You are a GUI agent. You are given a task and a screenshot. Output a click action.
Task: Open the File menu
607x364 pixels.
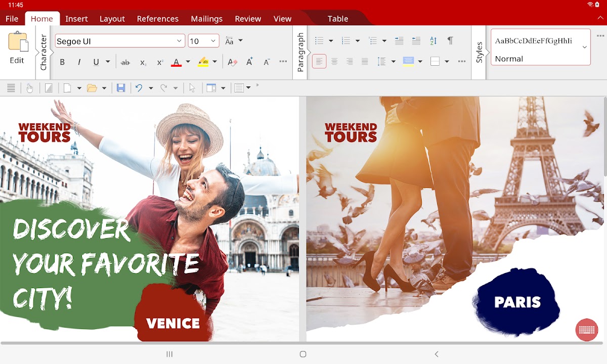pyautogui.click(x=12, y=19)
